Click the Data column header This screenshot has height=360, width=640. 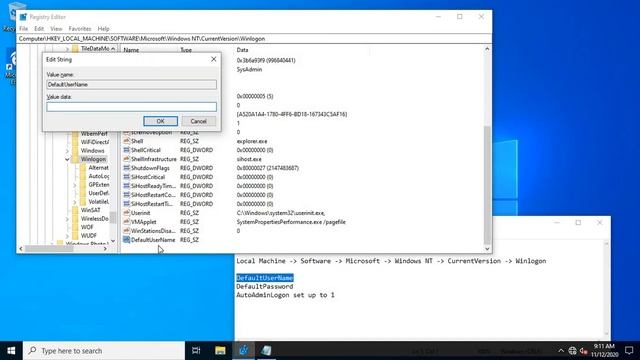(242, 50)
